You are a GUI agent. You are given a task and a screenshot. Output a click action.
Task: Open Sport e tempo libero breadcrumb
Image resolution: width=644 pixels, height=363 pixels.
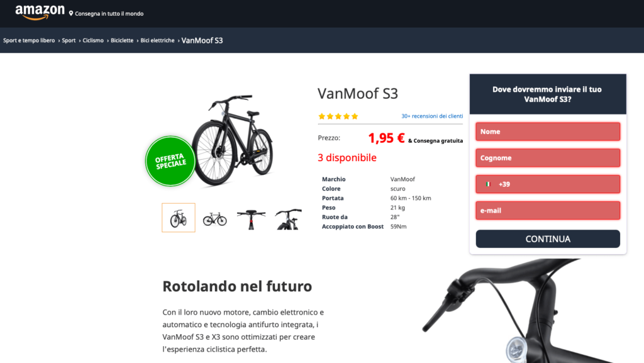point(29,40)
